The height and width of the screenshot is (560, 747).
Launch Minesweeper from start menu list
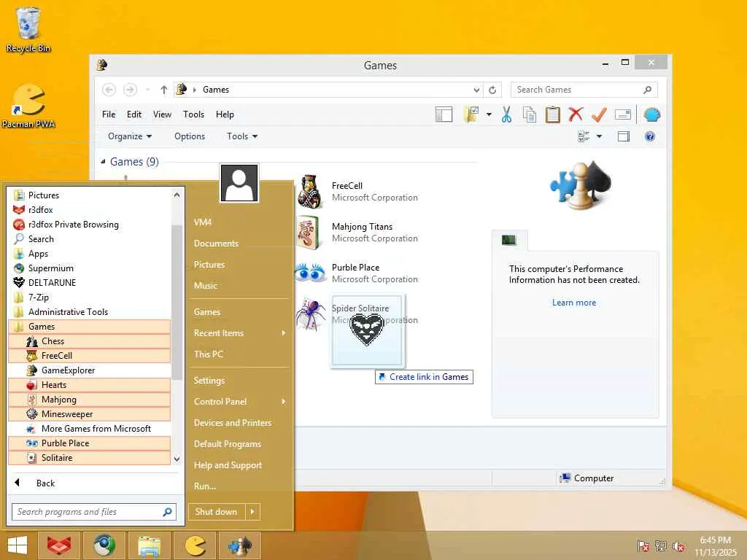click(89, 414)
